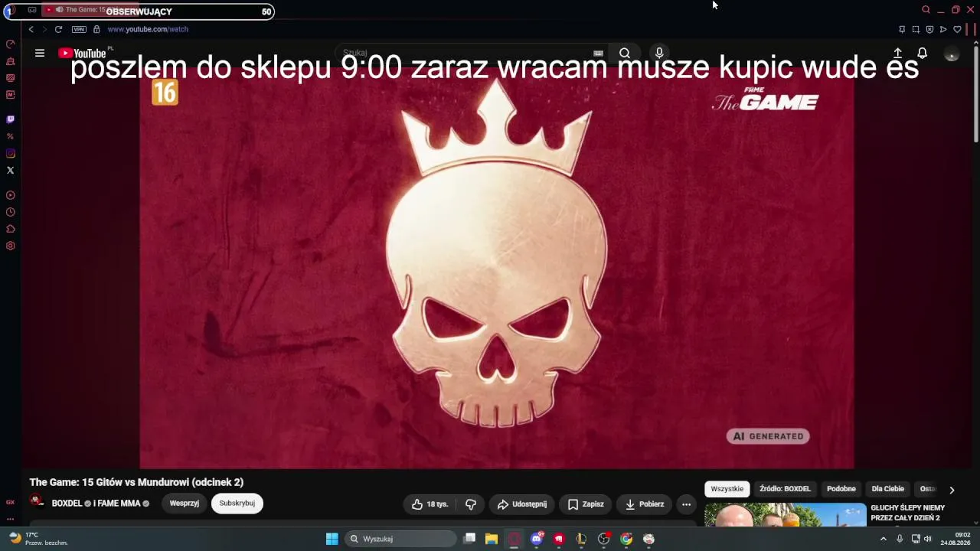The height and width of the screenshot is (551, 980).
Task: Expand filter chips with the right chevron
Action: click(x=952, y=490)
